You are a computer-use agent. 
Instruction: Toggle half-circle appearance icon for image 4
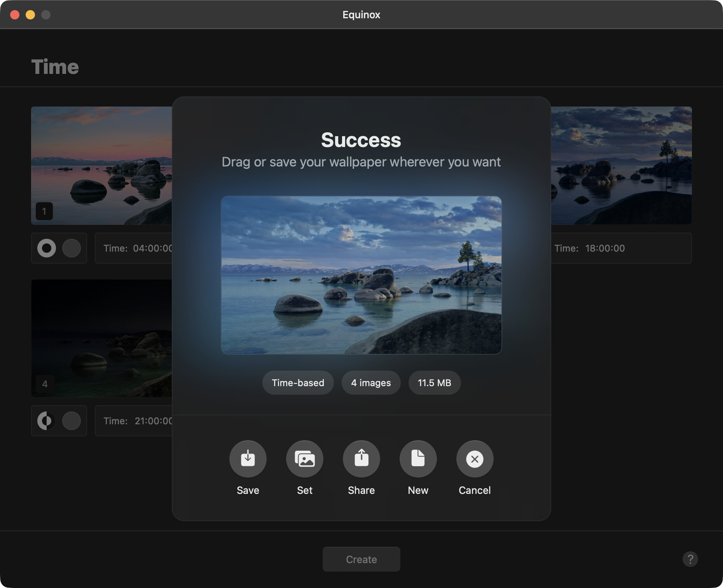click(47, 421)
